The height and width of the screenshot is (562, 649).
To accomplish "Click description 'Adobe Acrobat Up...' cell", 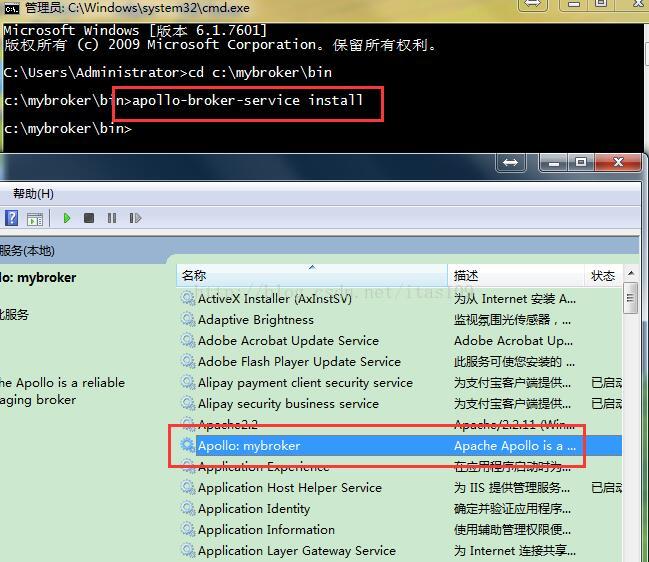I will pos(513,341).
